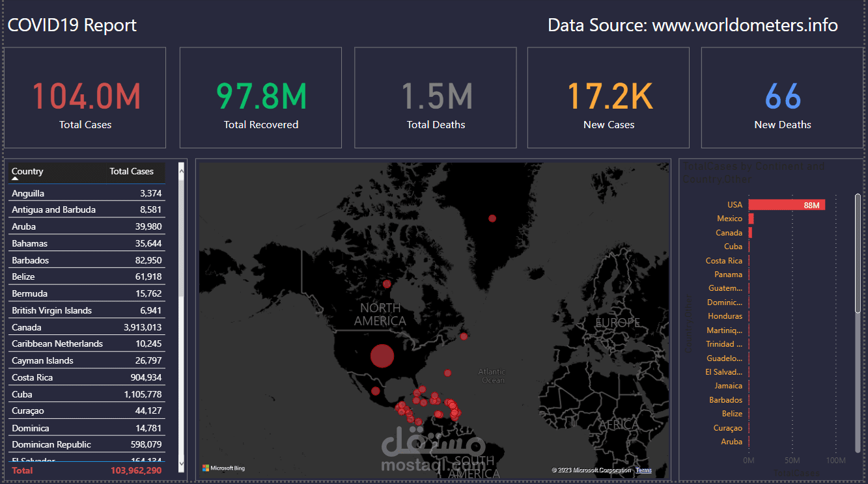Select the Cuba row showing 1,105,778
Screen dimensions: 868x484
(x=87, y=394)
